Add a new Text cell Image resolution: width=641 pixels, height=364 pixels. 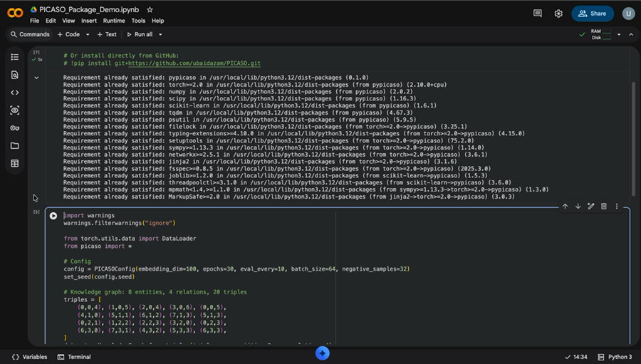click(107, 34)
